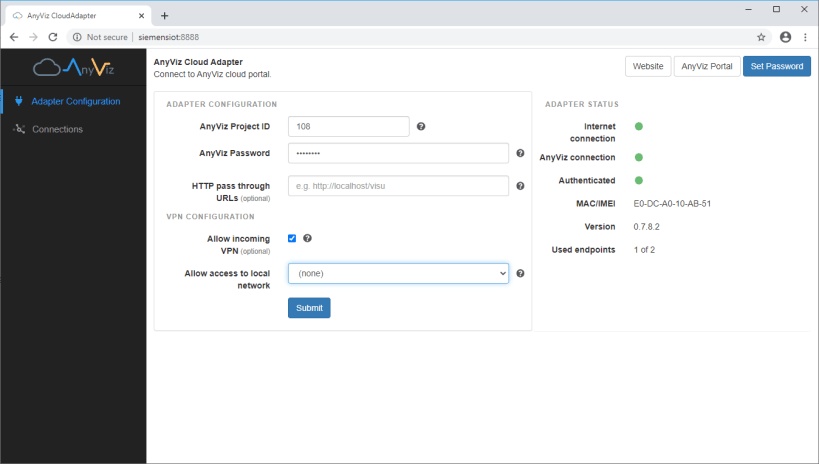Click the VPN Configuration heading
This screenshot has height=464, width=819.
coord(210,216)
